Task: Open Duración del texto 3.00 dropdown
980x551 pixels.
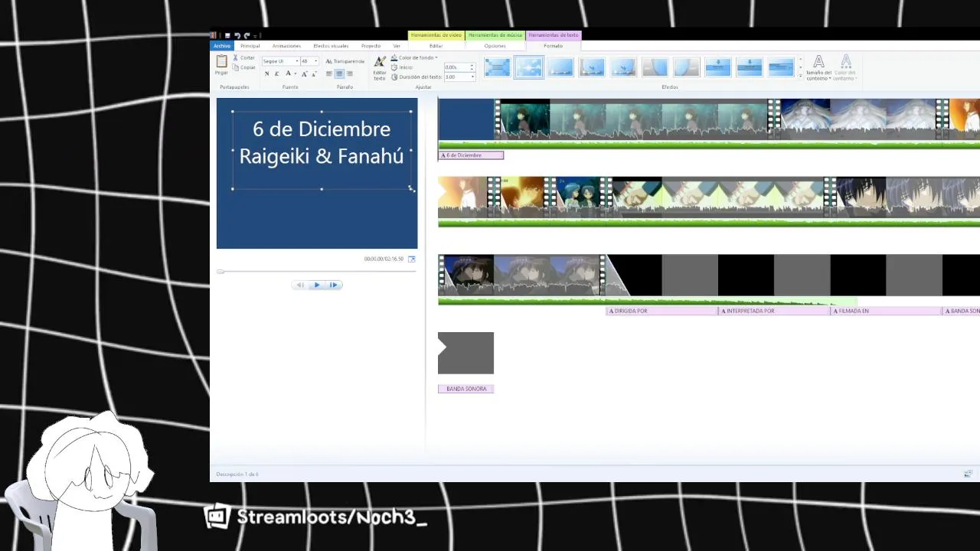Action: (472, 77)
